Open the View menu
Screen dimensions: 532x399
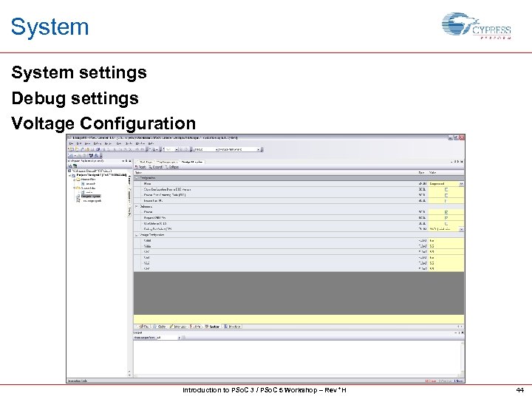coord(87,143)
